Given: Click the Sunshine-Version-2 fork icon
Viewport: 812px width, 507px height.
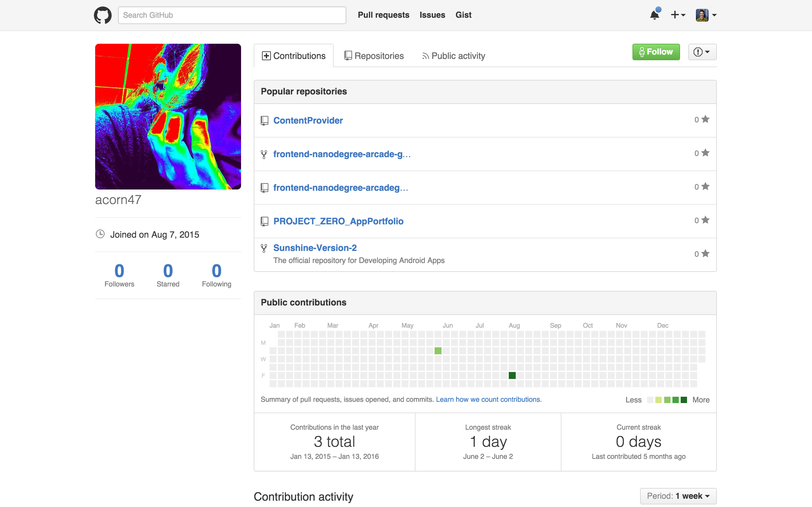Looking at the screenshot, I should (x=264, y=248).
